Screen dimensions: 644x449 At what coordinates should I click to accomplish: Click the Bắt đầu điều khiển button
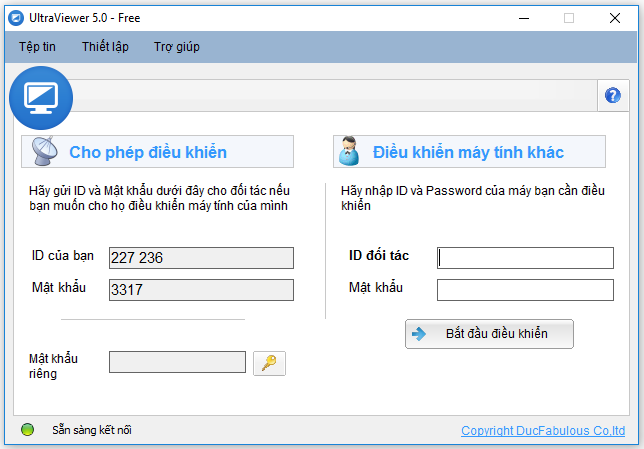coord(489,334)
